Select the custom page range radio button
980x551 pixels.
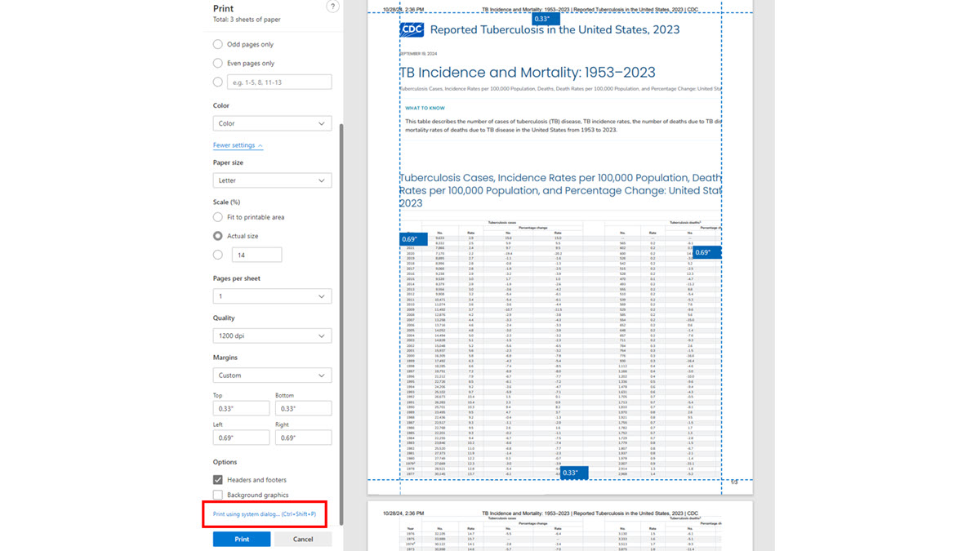(217, 82)
